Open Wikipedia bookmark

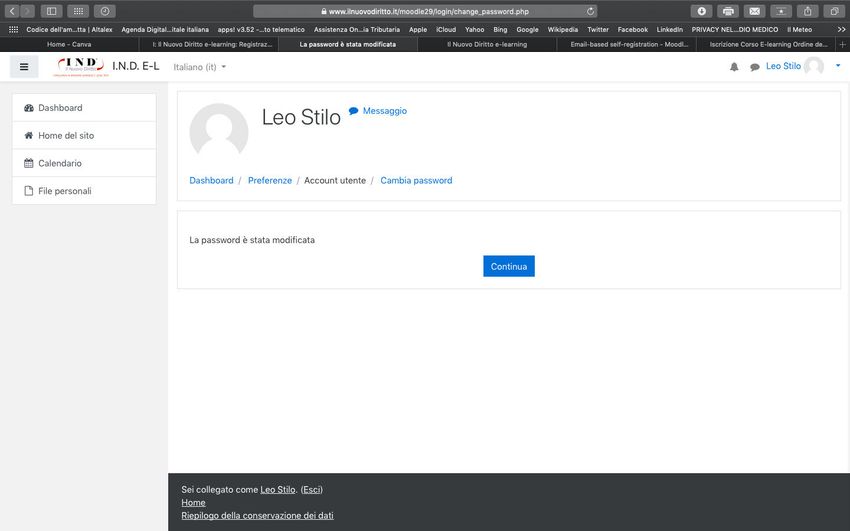click(x=562, y=30)
